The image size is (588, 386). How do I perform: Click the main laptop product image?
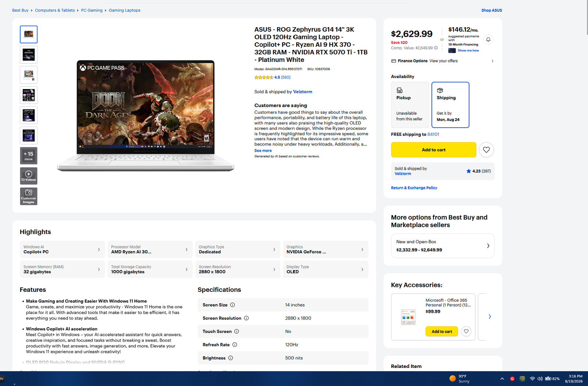pos(146,116)
